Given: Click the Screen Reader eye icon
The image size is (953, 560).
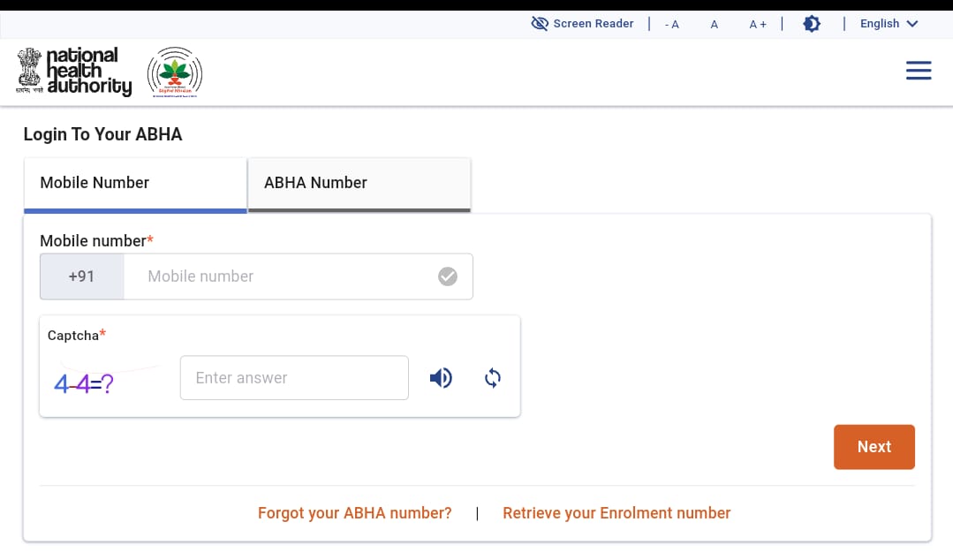Looking at the screenshot, I should 540,24.
